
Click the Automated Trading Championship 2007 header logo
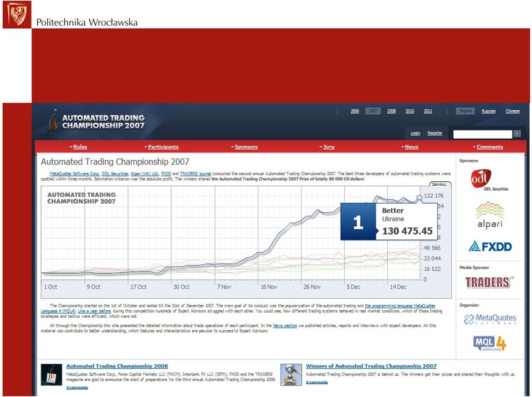(x=98, y=121)
